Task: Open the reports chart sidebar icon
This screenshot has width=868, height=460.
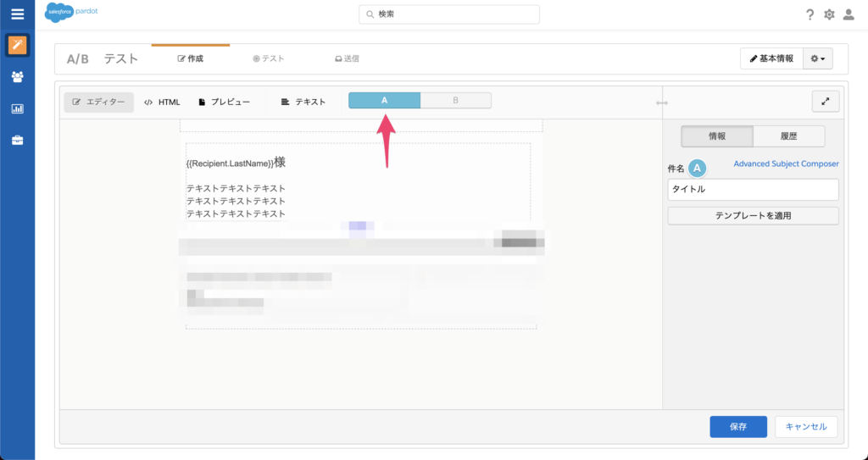Action: pos(17,108)
